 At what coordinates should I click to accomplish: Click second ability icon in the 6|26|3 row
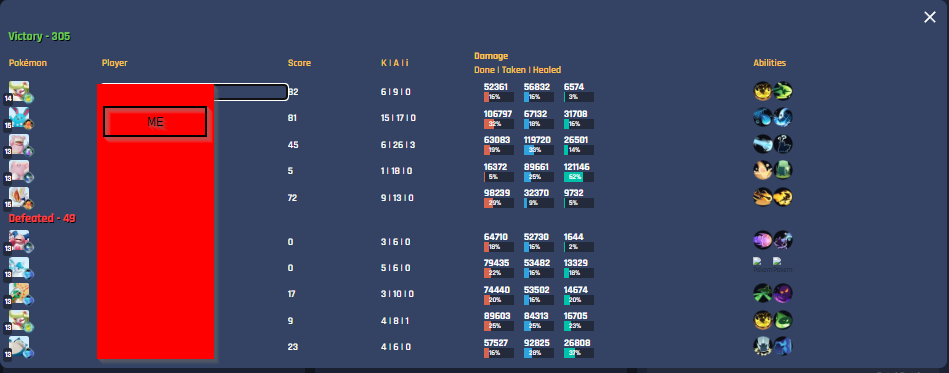[783, 144]
